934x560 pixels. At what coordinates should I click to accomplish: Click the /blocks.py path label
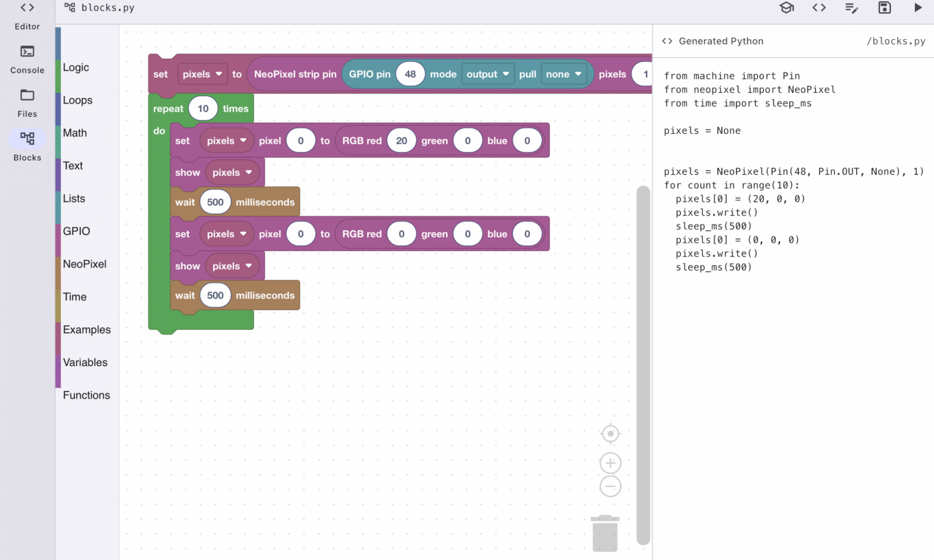896,41
